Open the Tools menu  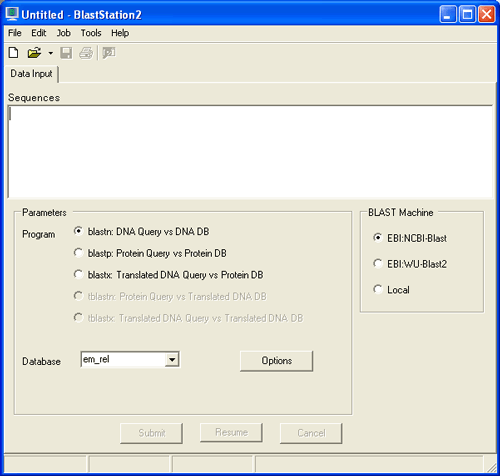pos(91,33)
